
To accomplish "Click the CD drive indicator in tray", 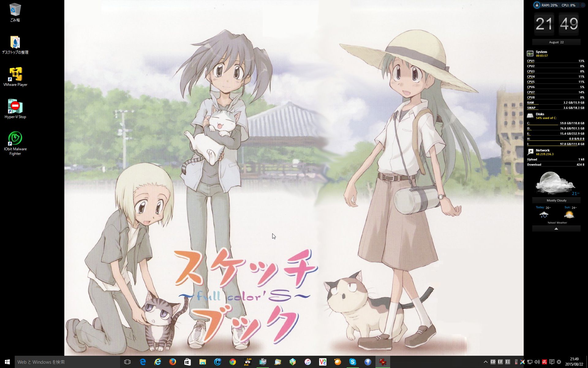I will [493, 362].
